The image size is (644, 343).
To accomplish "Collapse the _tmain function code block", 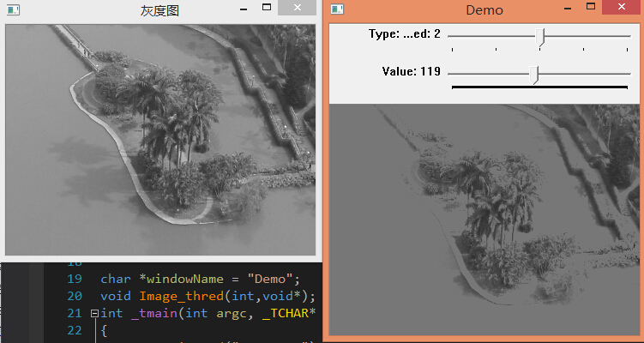I will tap(94, 314).
